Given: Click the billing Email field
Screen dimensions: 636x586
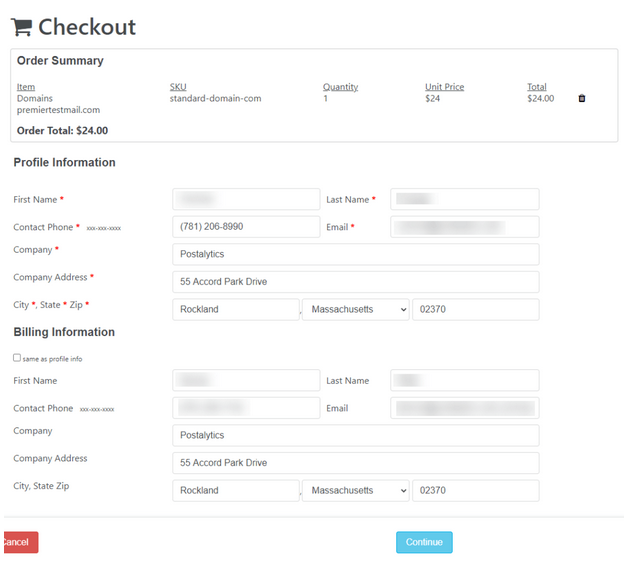Looking at the screenshot, I should click(x=465, y=408).
